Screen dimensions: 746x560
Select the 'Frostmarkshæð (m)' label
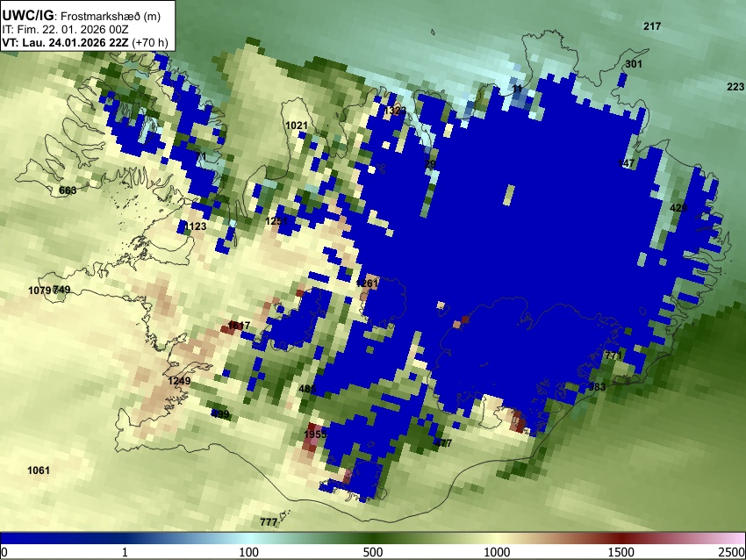pyautogui.click(x=111, y=16)
